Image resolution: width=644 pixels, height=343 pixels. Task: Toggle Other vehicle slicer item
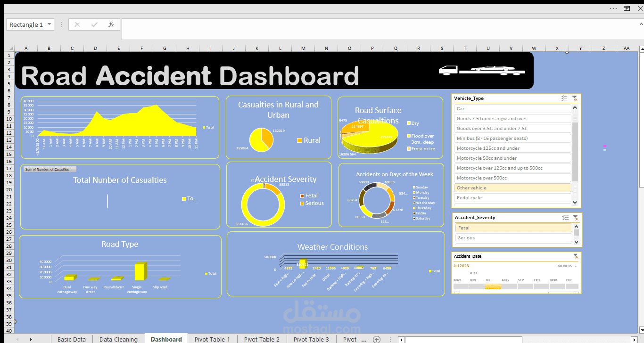click(x=512, y=188)
